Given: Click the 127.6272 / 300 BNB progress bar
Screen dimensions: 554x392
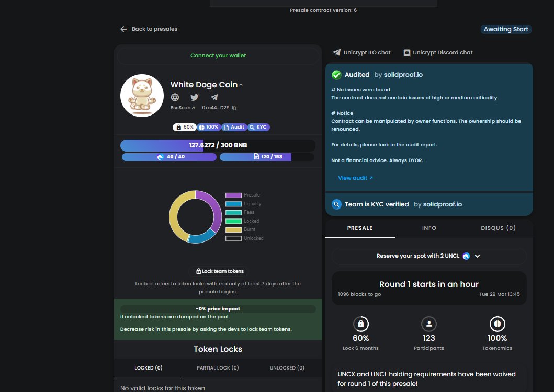Looking at the screenshot, I should click(218, 145).
